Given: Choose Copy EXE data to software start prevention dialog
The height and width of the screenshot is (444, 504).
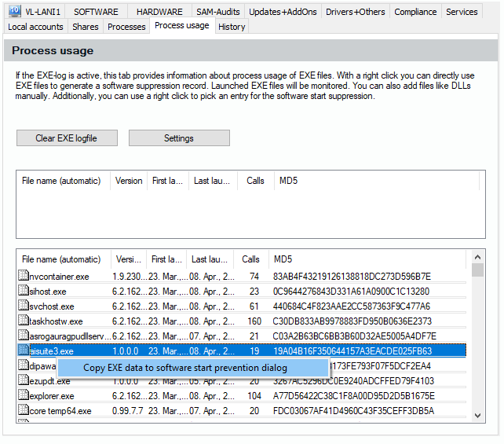Looking at the screenshot, I should coord(185,368).
